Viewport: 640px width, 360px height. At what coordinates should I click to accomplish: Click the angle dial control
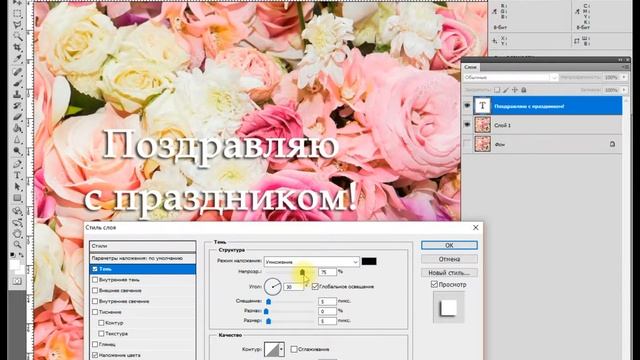[273, 287]
